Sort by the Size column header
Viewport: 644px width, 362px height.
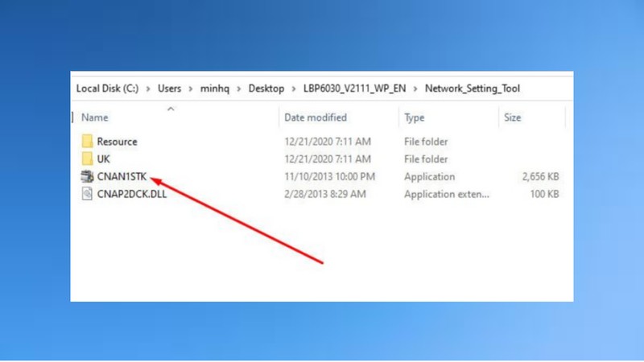coord(512,117)
